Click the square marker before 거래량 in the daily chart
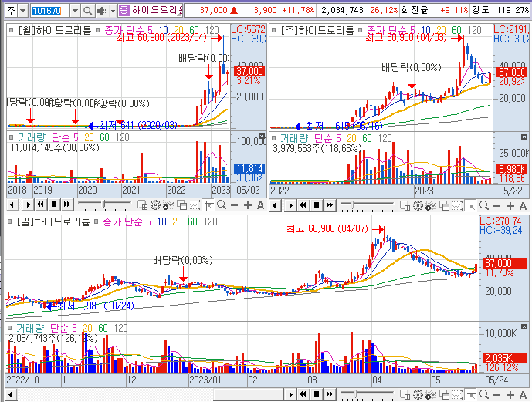The image size is (532, 402). 10,328
